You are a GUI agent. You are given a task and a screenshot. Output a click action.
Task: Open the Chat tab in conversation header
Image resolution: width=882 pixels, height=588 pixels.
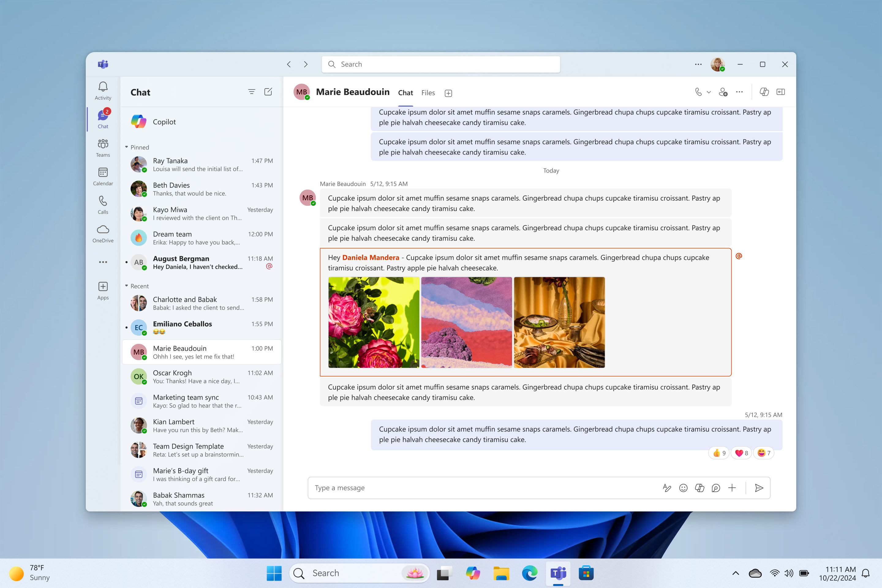[x=405, y=92]
